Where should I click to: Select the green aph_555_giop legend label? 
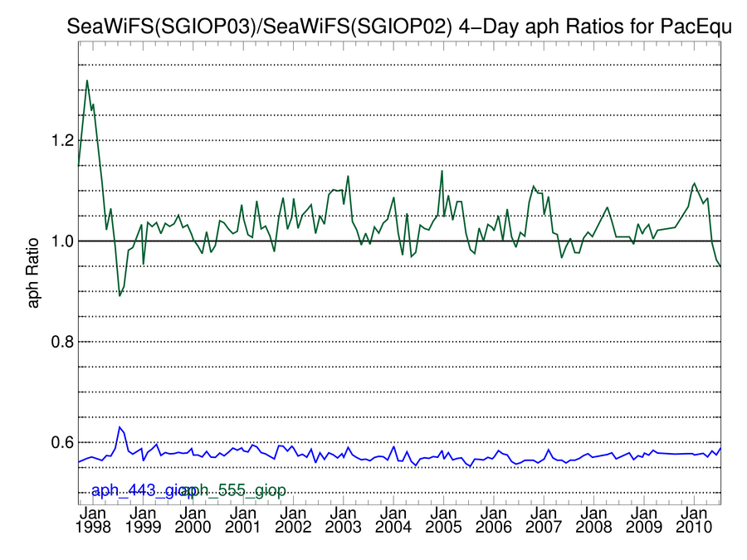point(236,490)
